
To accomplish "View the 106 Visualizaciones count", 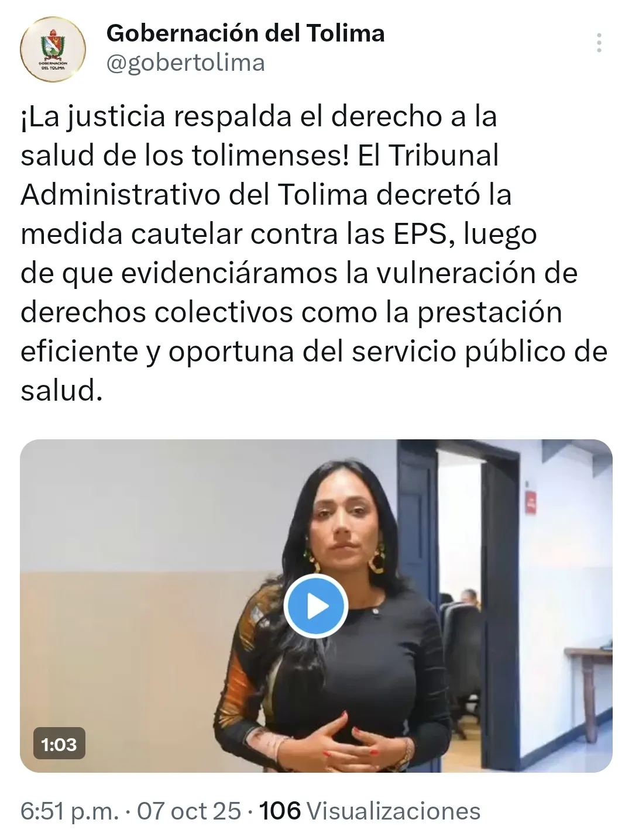I will [369, 811].
